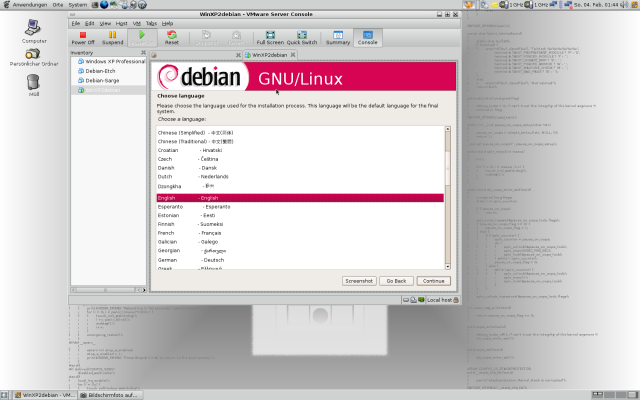Click the grayed-out Snapshot toolbar button
640x400 pixels.
[206, 38]
